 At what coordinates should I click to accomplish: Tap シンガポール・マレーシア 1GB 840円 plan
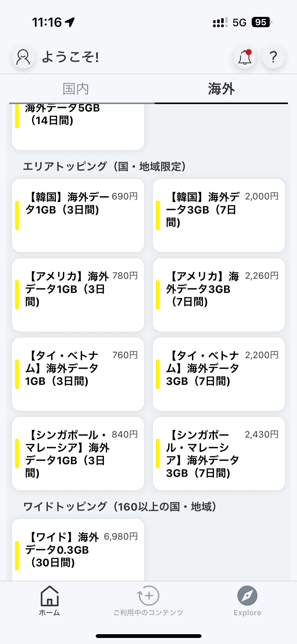78,454
